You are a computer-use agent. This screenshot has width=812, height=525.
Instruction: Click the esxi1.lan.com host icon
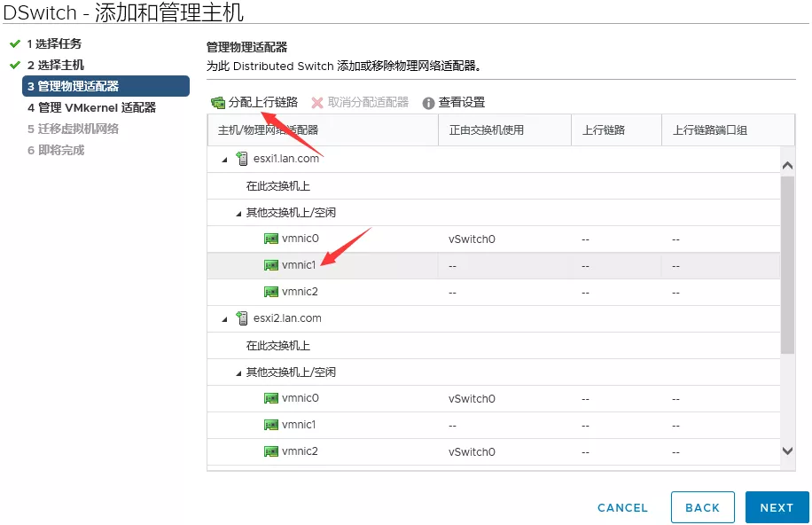[x=242, y=159]
